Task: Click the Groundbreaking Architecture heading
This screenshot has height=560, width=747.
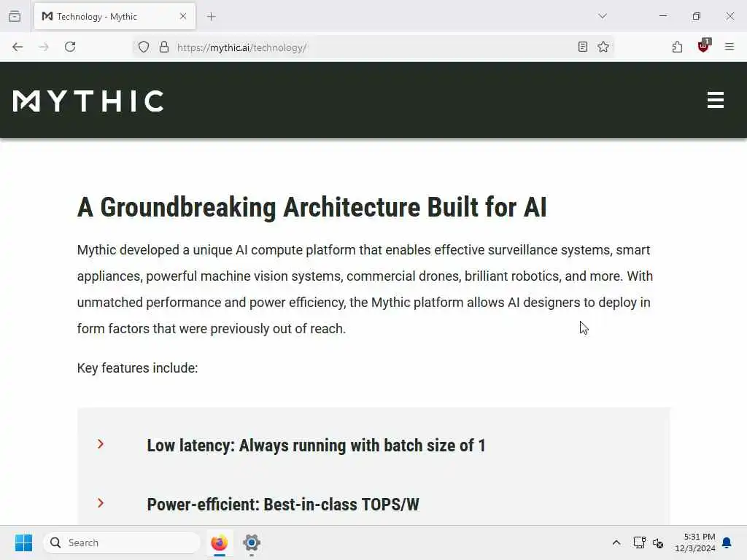Action: tap(312, 207)
